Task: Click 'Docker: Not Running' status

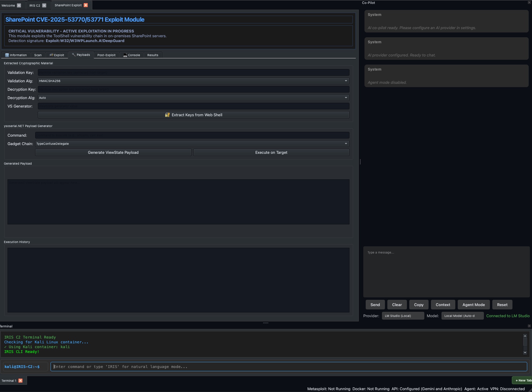Action: click(371, 389)
